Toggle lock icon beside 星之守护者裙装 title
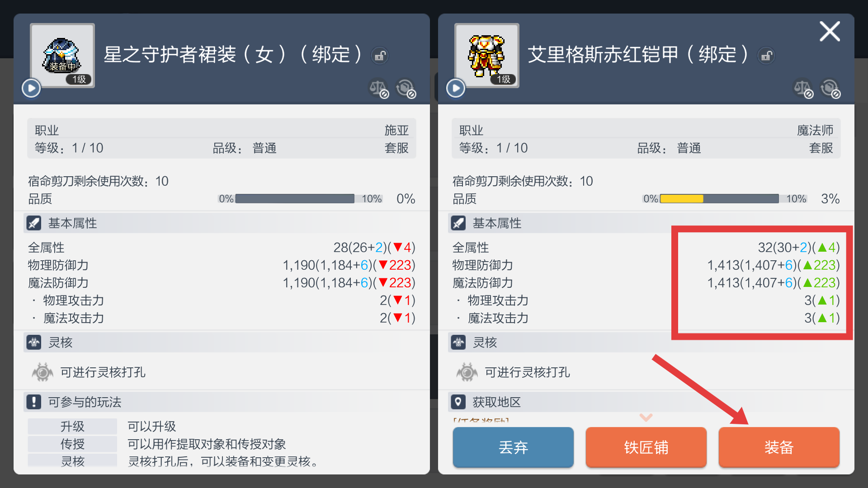 [x=380, y=56]
